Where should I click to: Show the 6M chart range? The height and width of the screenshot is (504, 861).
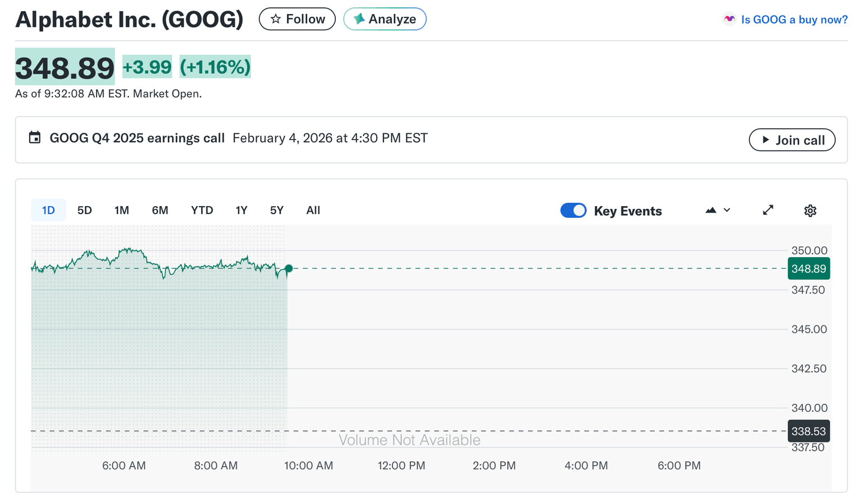pos(160,211)
